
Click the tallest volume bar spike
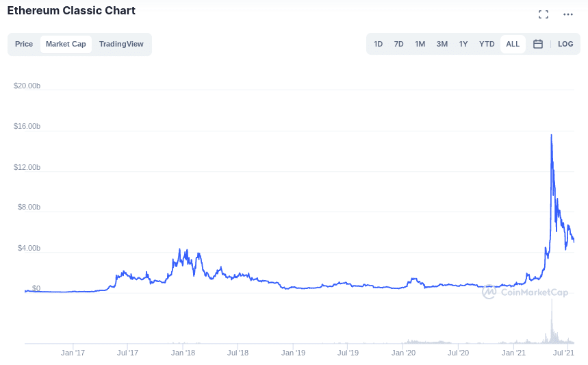pyautogui.click(x=552, y=320)
